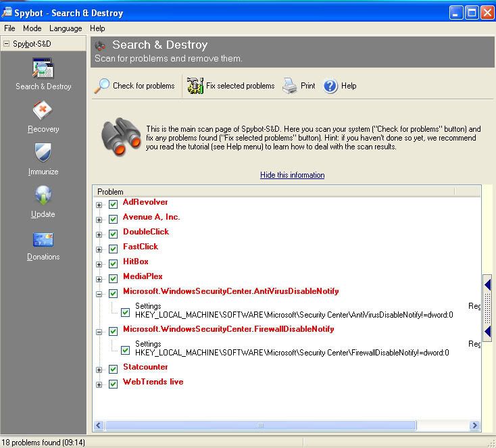The width and height of the screenshot is (496, 448).
Task: Click the Check for problems button label
Action: click(144, 86)
